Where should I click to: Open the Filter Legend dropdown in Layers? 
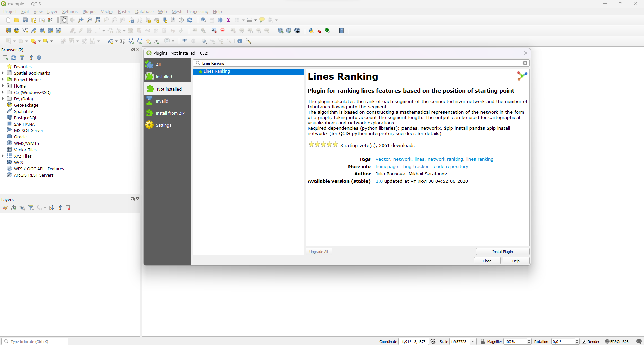click(31, 208)
